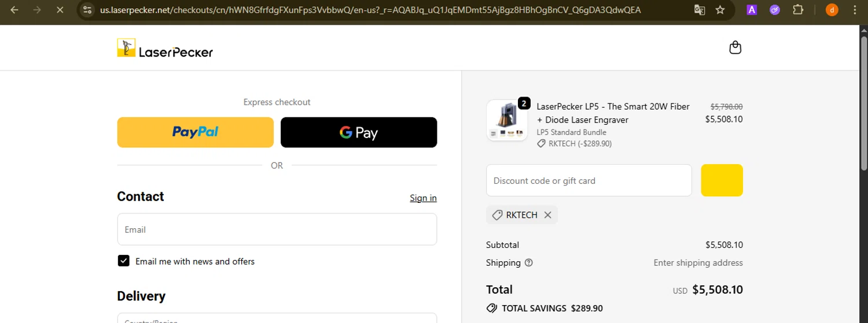Image resolution: width=868 pixels, height=323 pixels.
Task: Click the TOTAL SAVINGS tag icon
Action: (x=492, y=308)
